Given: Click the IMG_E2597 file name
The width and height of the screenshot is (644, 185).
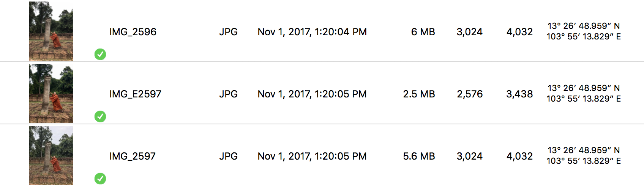Looking at the screenshot, I should [135, 94].
